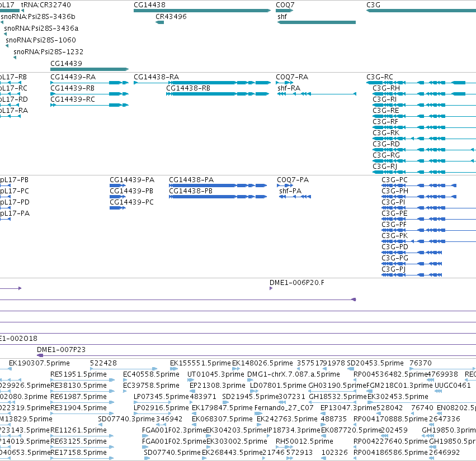
Task: Click the RH50012.5prime EST label
Action: (304, 441)
